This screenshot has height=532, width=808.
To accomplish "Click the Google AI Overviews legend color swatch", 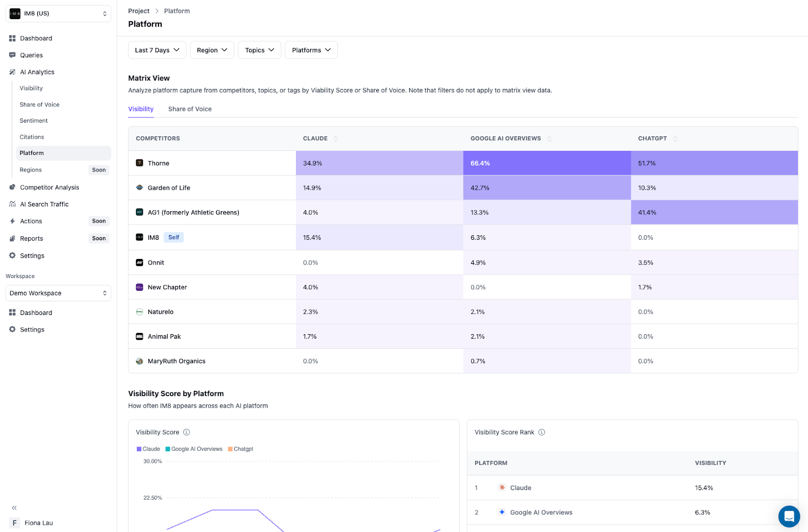I will (168, 449).
